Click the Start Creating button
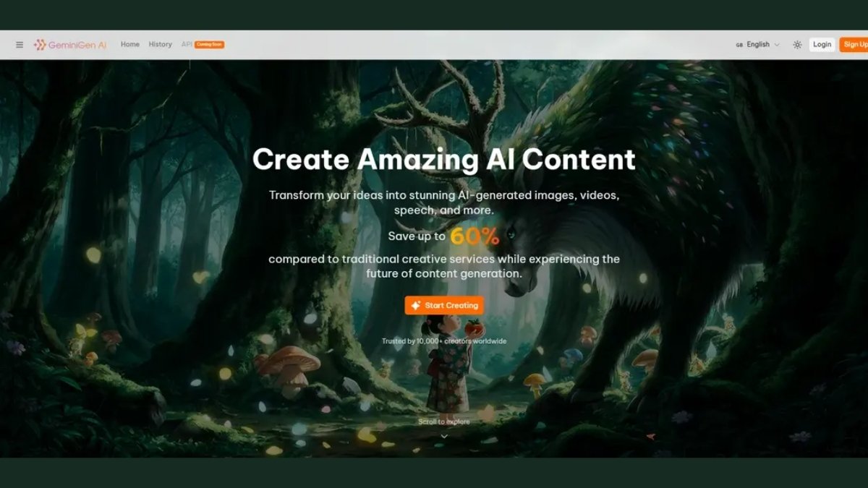Image resolution: width=868 pixels, height=488 pixels. coord(444,306)
